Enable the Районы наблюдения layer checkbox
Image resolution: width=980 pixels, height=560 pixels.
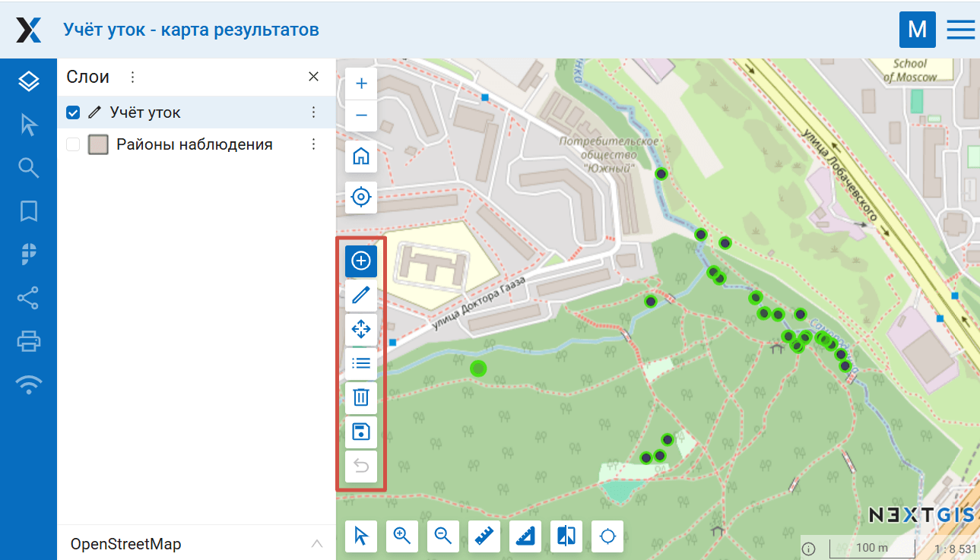tap(73, 144)
